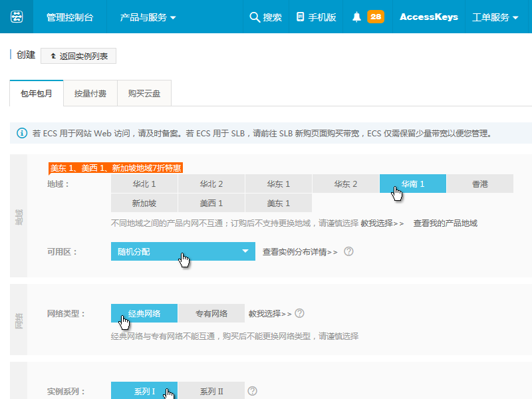Click the 28 notification count badge

click(x=375, y=17)
